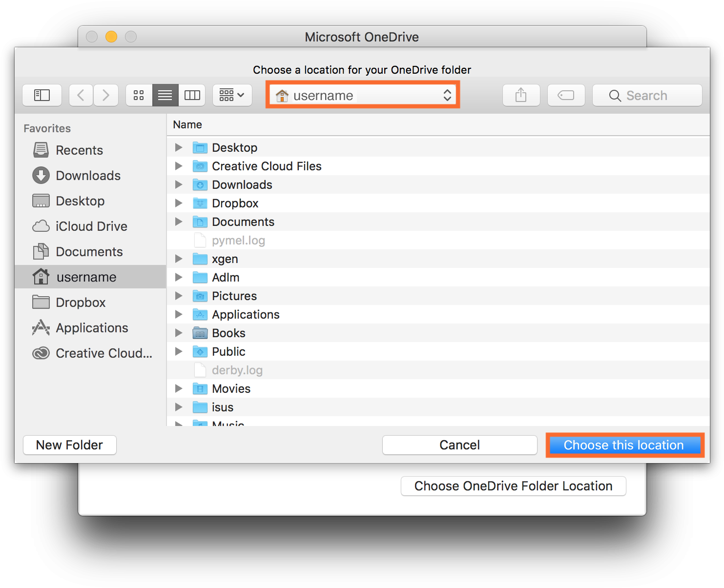The width and height of the screenshot is (724, 588).
Task: Expand the Pictures folder
Action: coord(179,296)
